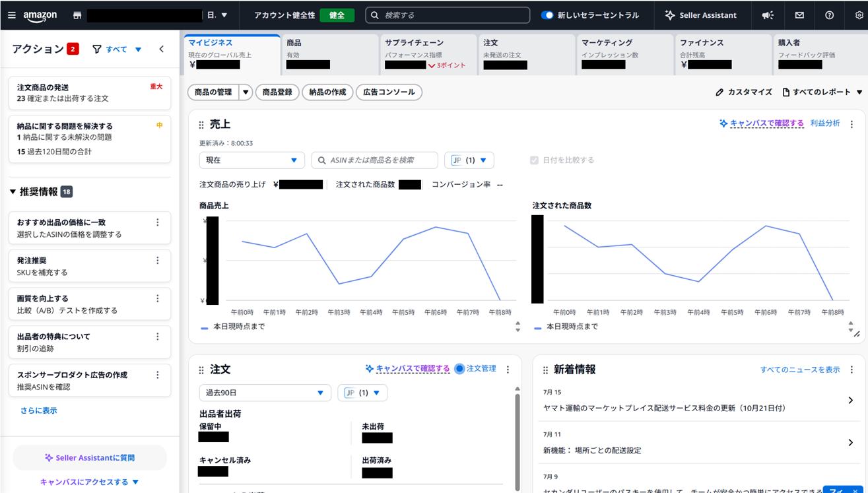868x493 pixels.
Task: Click the すべてのニュースを表示 link
Action: point(800,370)
